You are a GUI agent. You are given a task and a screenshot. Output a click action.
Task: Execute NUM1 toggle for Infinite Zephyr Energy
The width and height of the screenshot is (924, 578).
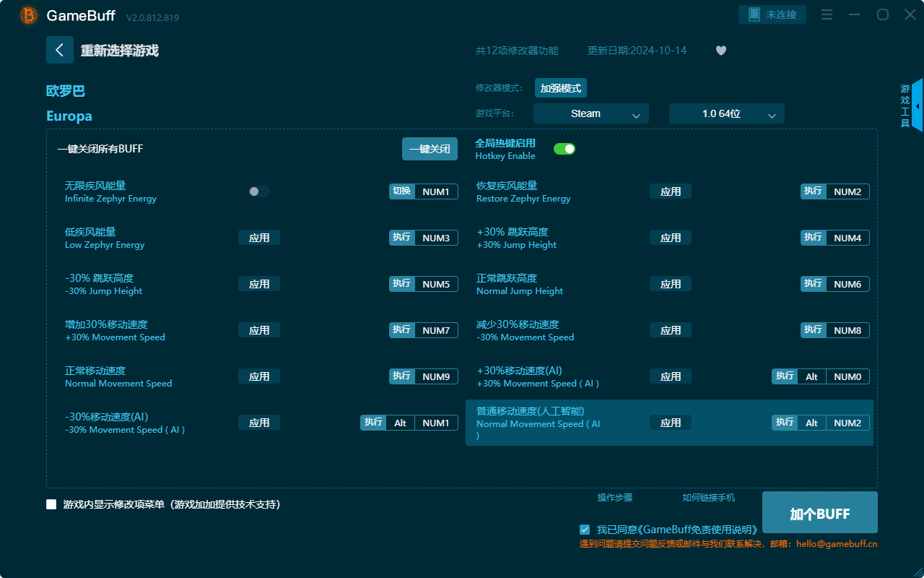click(x=424, y=191)
